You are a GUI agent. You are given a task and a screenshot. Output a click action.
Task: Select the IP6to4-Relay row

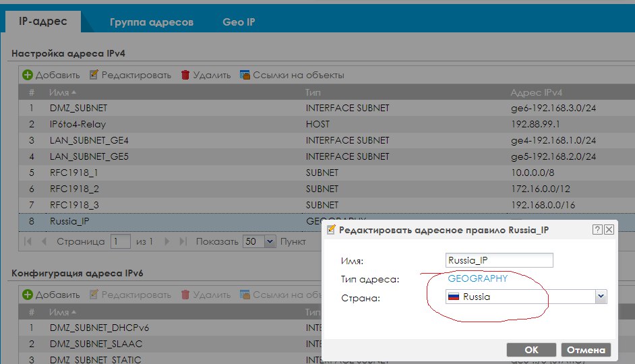tap(326, 124)
